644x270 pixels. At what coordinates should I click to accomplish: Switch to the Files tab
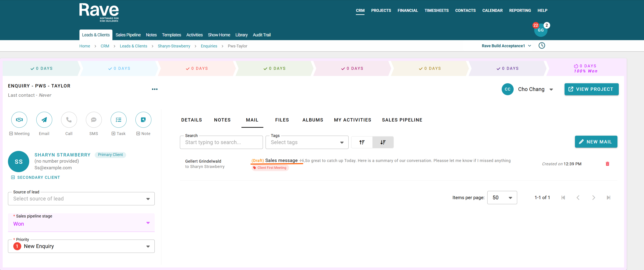click(282, 120)
